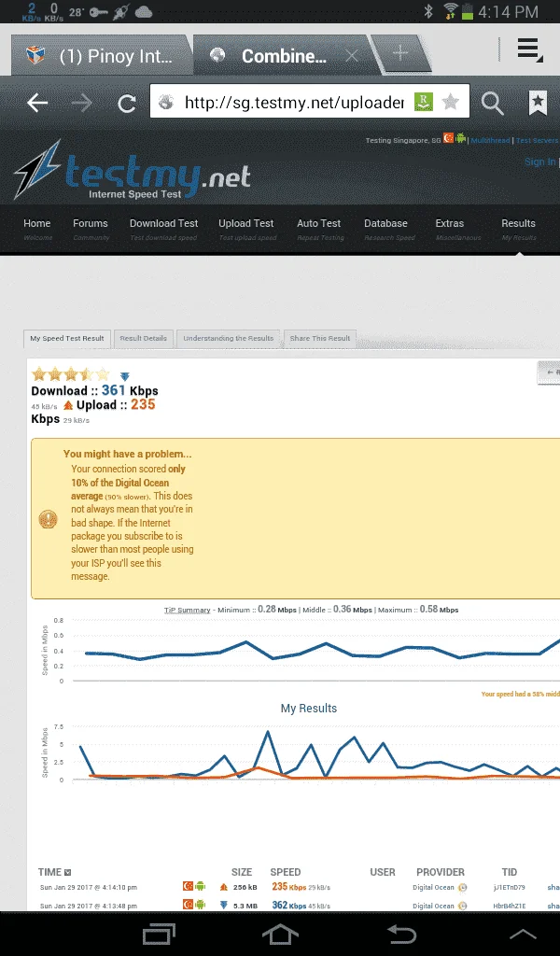Click the TID HbrB4hZ1E
The image size is (560, 956).
click(510, 906)
